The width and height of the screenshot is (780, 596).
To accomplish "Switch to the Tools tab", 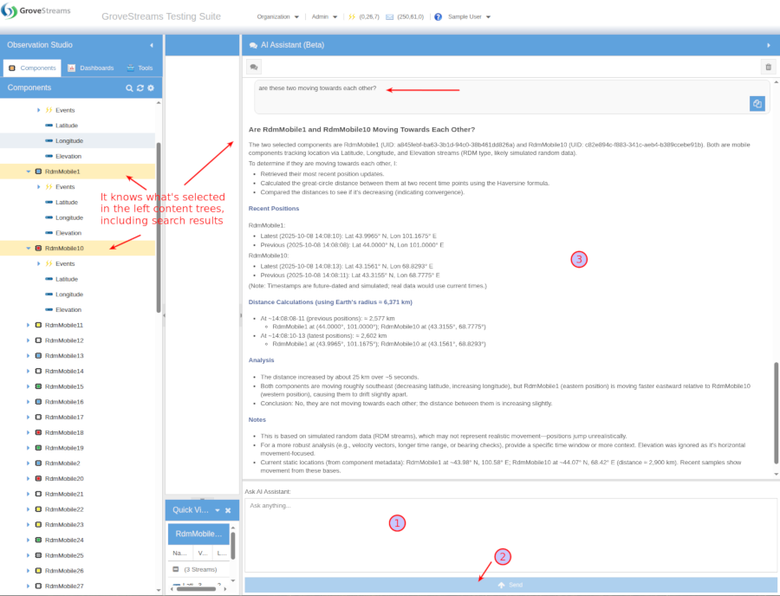I will pos(140,68).
